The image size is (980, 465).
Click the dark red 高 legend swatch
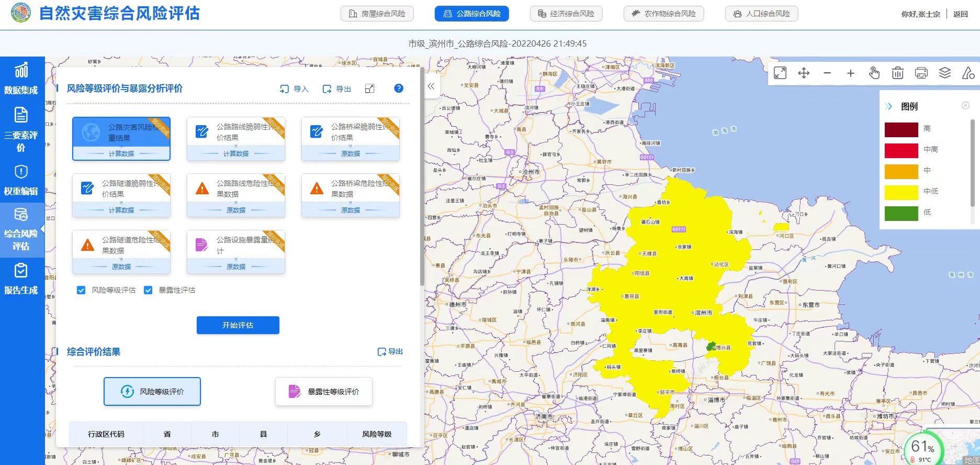(x=902, y=129)
